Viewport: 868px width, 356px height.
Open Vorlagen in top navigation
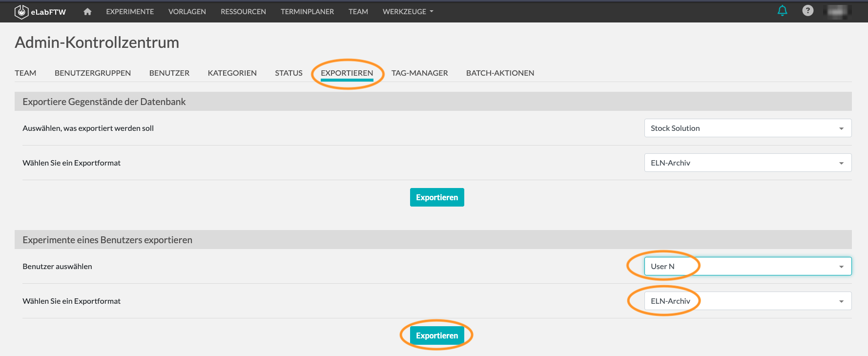click(187, 12)
